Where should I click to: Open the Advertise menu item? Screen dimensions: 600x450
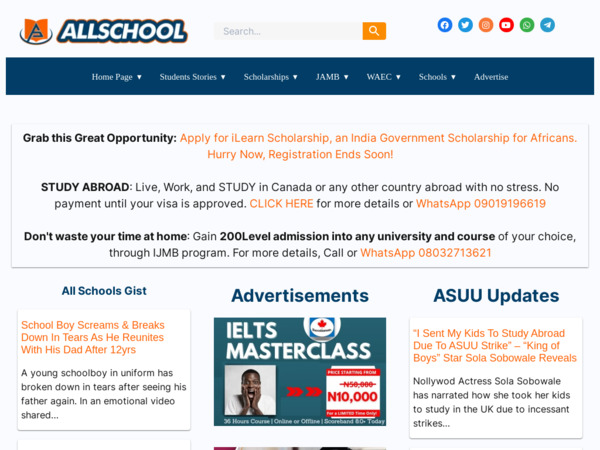491,77
